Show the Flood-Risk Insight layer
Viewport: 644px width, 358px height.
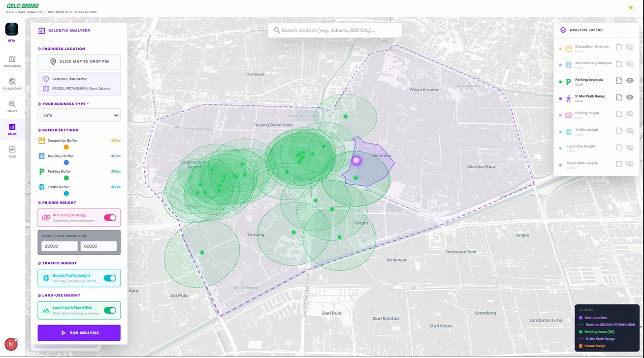(630, 164)
